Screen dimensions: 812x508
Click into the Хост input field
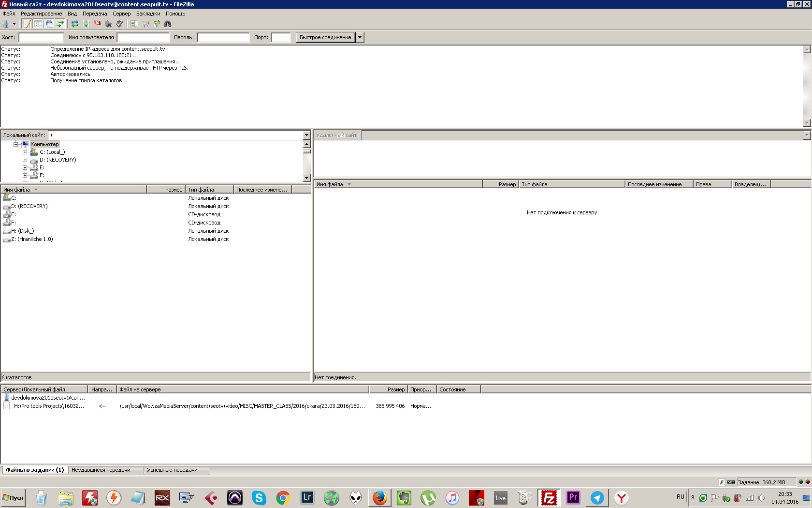coord(41,37)
